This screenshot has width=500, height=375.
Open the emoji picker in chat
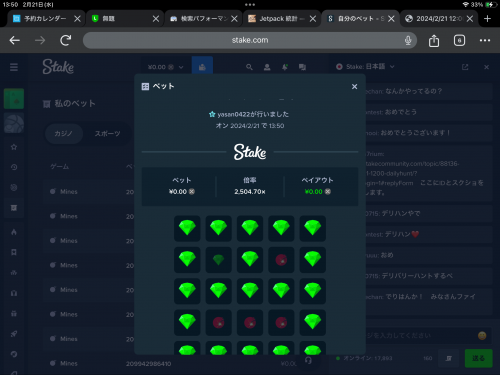pyautogui.click(x=482, y=335)
